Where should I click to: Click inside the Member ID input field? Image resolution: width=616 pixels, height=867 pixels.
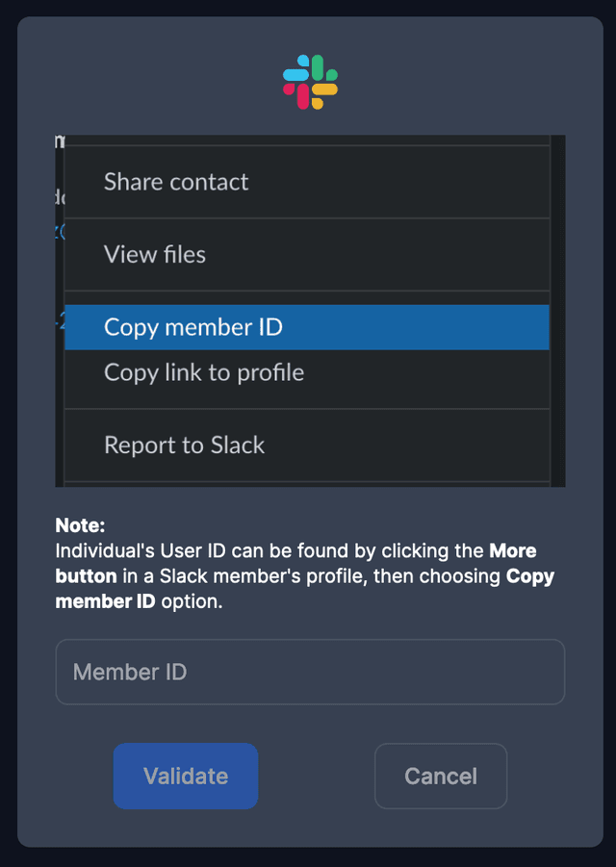[310, 672]
